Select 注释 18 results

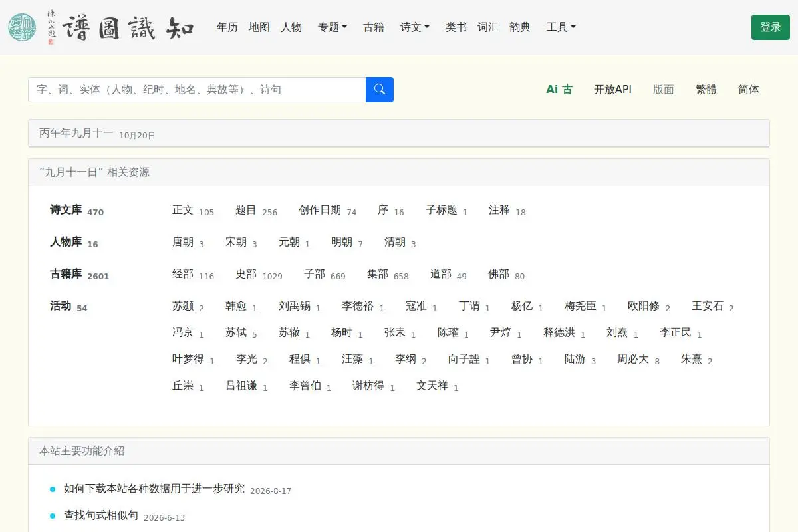pyautogui.click(x=507, y=211)
